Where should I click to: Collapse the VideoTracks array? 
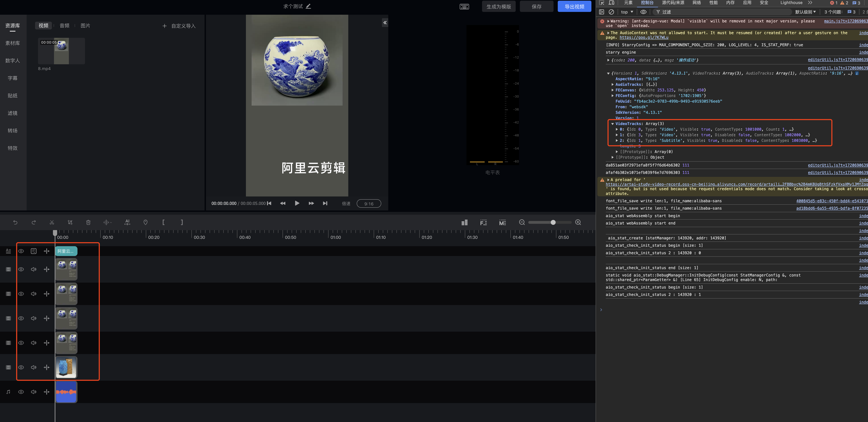(x=613, y=124)
